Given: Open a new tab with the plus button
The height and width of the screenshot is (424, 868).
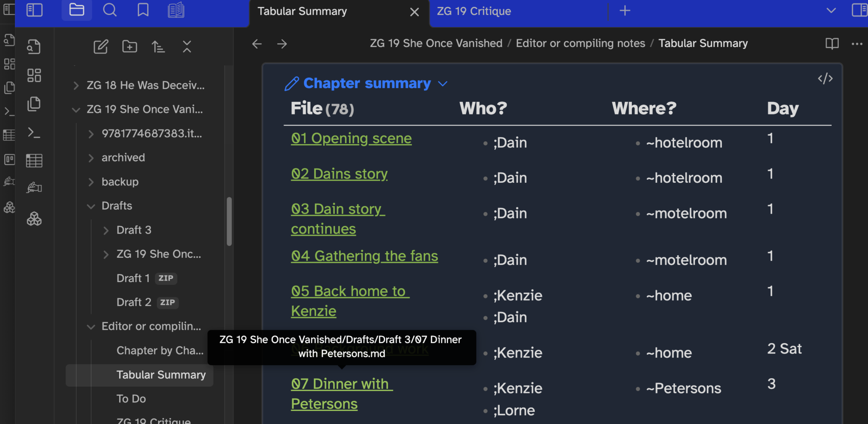Looking at the screenshot, I should (x=624, y=11).
